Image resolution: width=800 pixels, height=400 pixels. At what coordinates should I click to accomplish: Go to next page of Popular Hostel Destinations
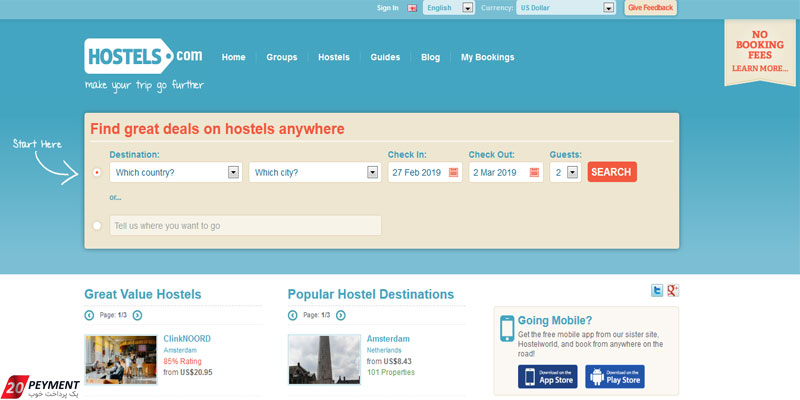click(x=341, y=315)
